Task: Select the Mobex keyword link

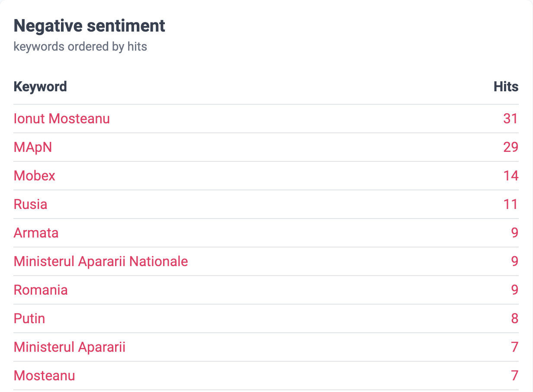Action: 35,176
